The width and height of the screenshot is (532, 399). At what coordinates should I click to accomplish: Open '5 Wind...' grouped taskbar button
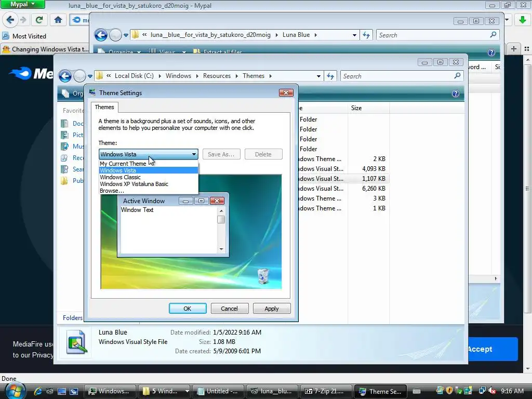164,391
